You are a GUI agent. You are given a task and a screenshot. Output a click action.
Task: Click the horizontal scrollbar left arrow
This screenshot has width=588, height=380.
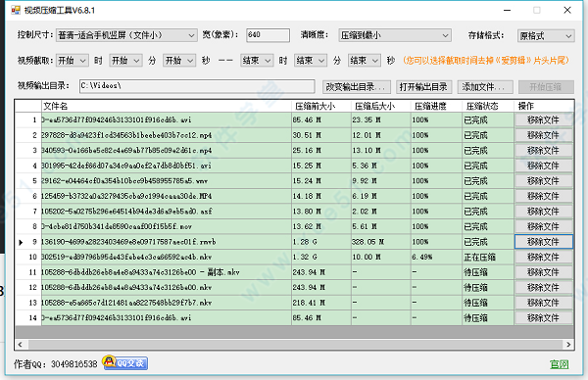[21, 344]
